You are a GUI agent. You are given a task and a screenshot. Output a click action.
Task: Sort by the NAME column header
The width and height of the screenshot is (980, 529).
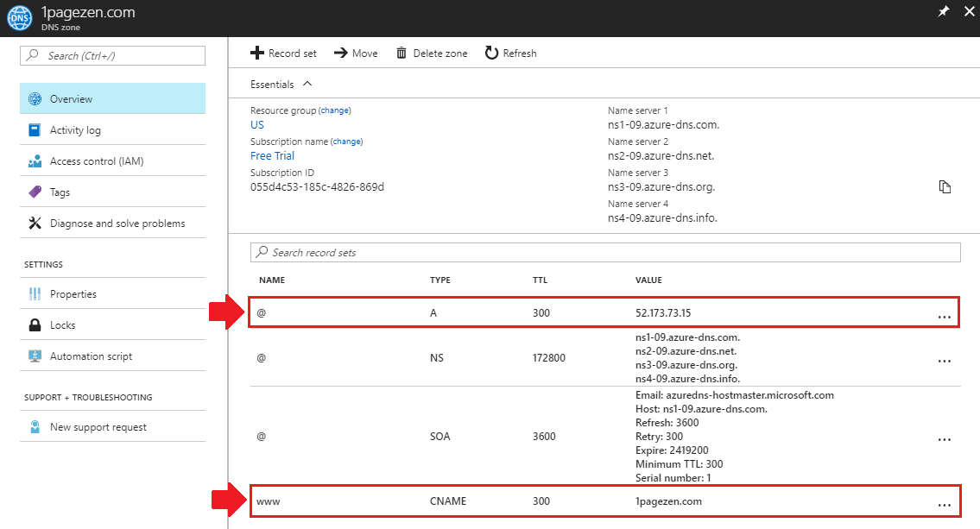click(x=272, y=280)
